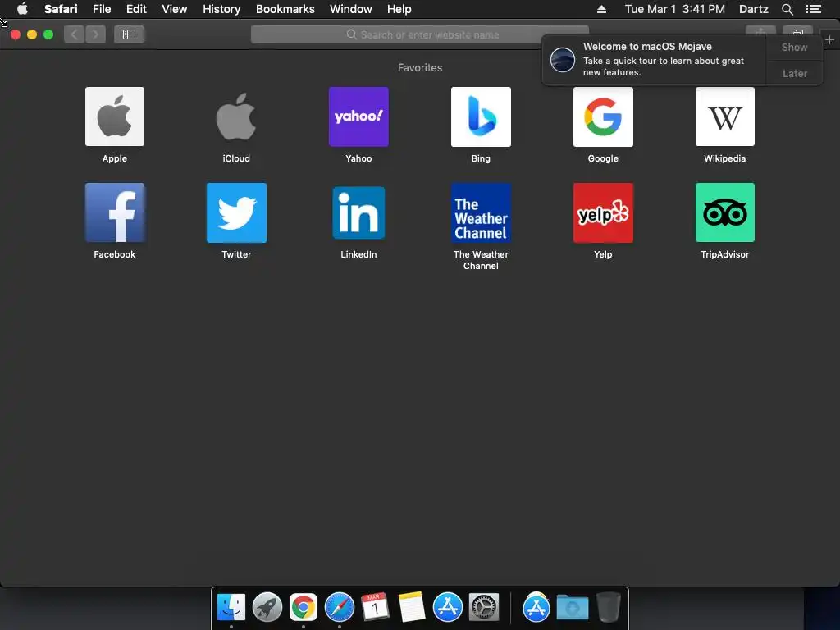Open Finder from the Dock
This screenshot has width=840, height=630.
231,607
